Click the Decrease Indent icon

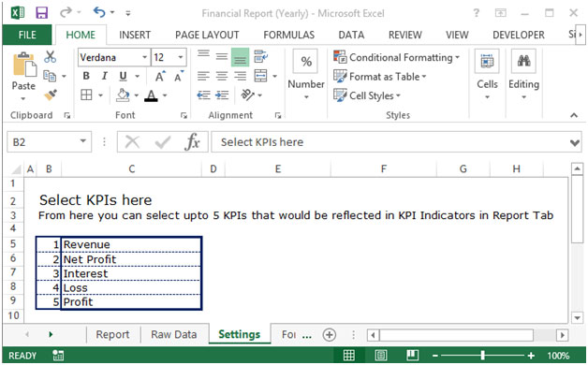click(x=203, y=95)
